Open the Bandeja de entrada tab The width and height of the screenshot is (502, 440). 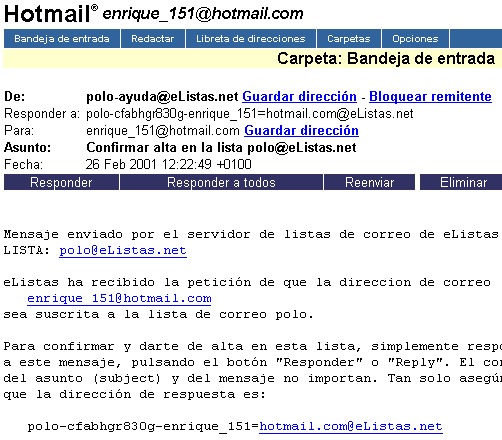point(62,39)
